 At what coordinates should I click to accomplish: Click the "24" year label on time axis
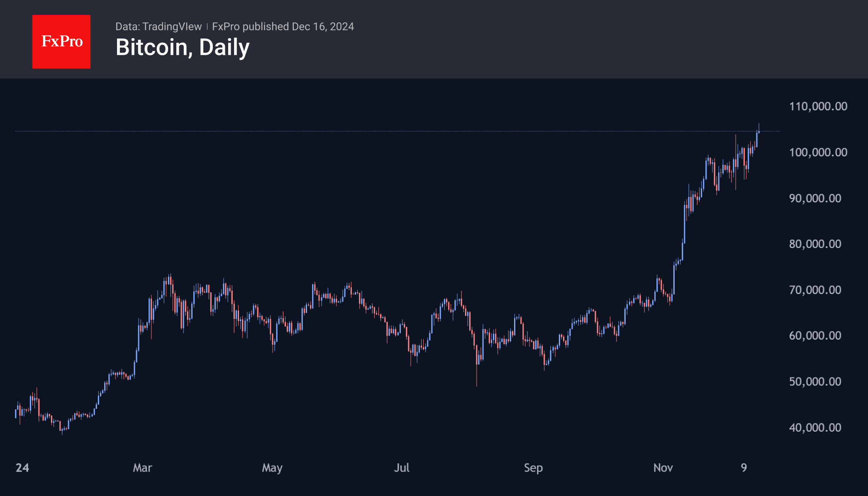point(22,468)
